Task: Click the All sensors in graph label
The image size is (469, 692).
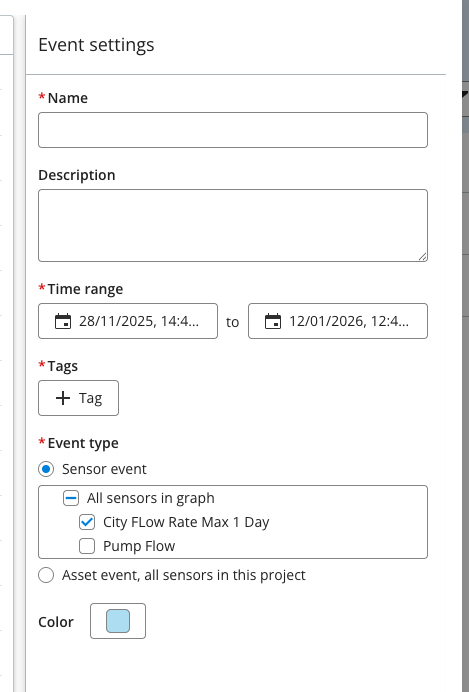Action: 150,498
